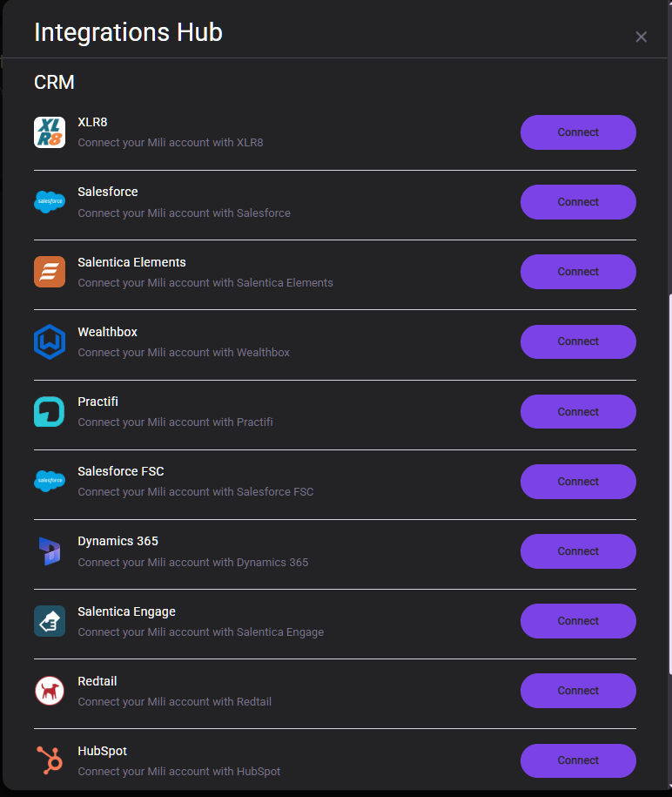The image size is (672, 797).
Task: Close the Integrations Hub dialog
Action: click(x=642, y=37)
